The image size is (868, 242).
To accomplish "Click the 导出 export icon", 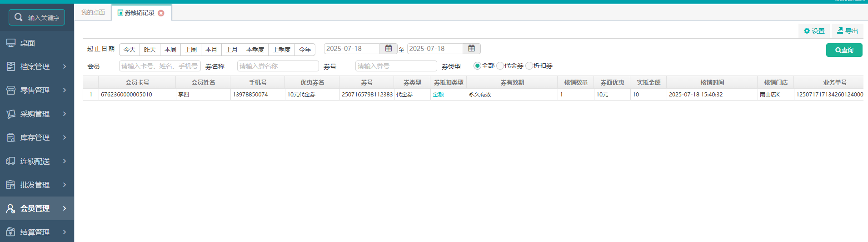I will pos(840,30).
